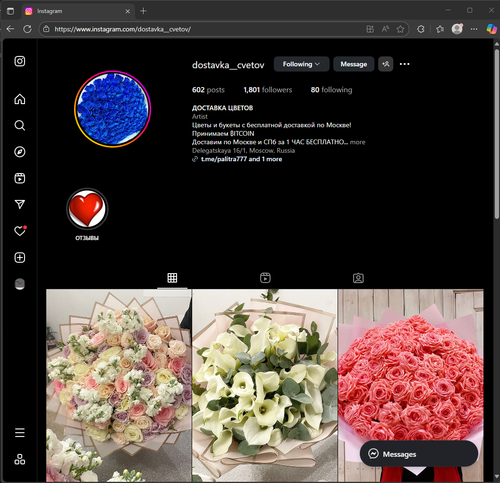Add page to favorites star
This screenshot has height=483, width=500.
click(400, 29)
